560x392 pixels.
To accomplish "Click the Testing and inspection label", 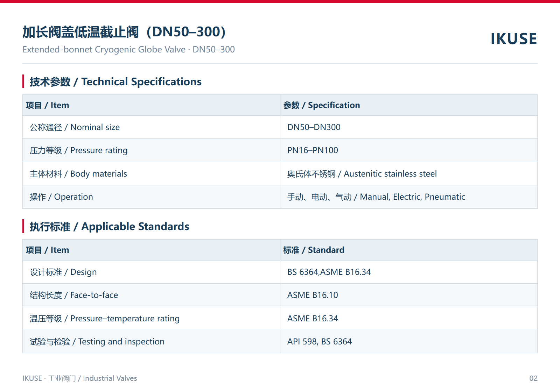I will tap(97, 342).
